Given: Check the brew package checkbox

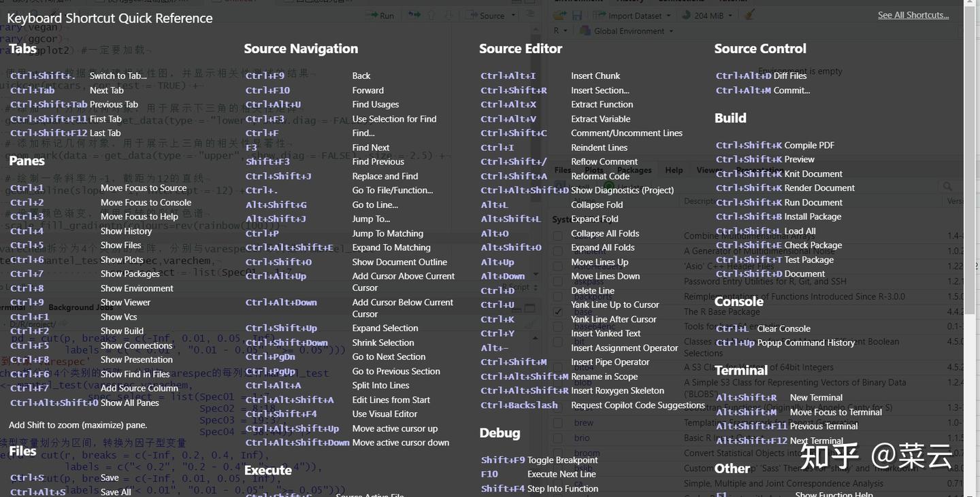Looking at the screenshot, I should (558, 423).
